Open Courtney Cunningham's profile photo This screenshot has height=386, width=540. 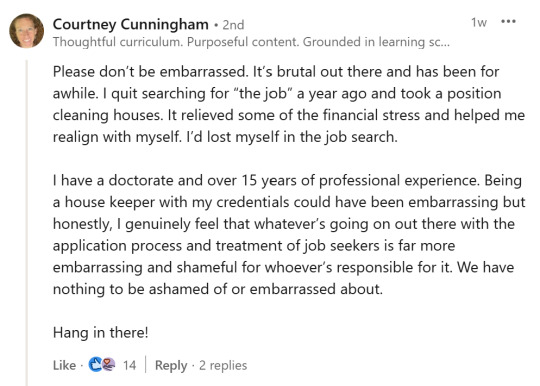[x=27, y=31]
